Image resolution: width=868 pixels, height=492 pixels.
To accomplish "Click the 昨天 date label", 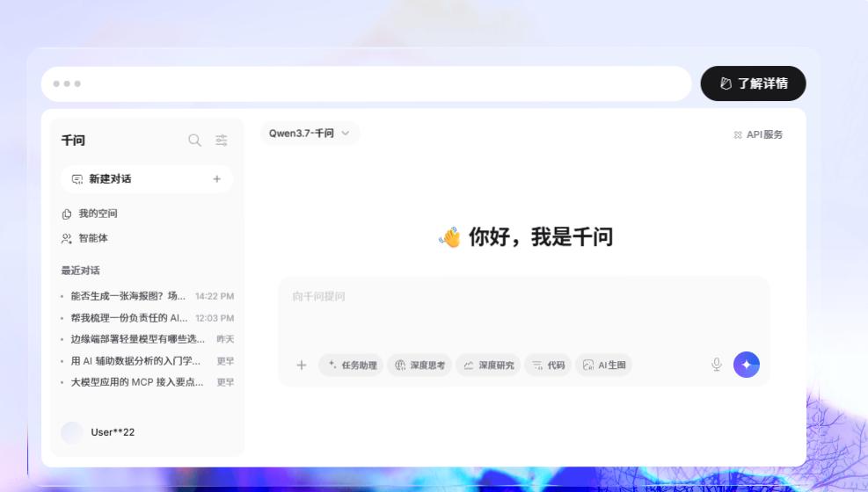I will (225, 339).
